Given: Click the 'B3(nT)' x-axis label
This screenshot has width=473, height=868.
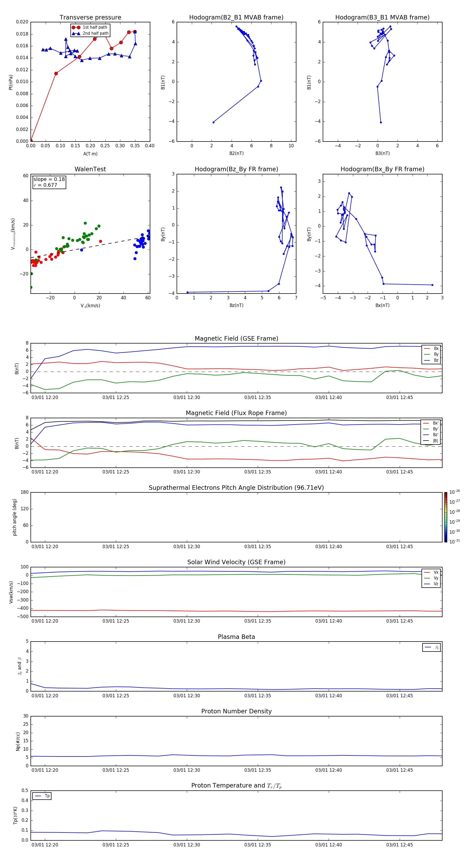Looking at the screenshot, I should pyautogui.click(x=382, y=153).
